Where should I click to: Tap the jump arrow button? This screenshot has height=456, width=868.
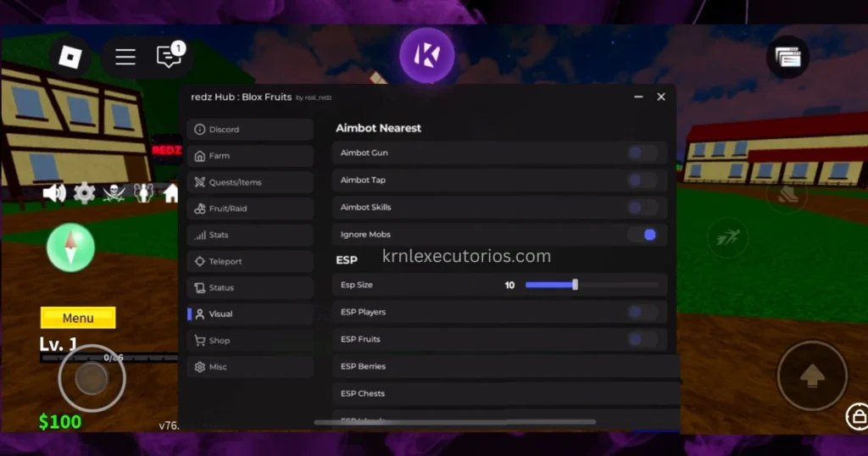click(812, 375)
